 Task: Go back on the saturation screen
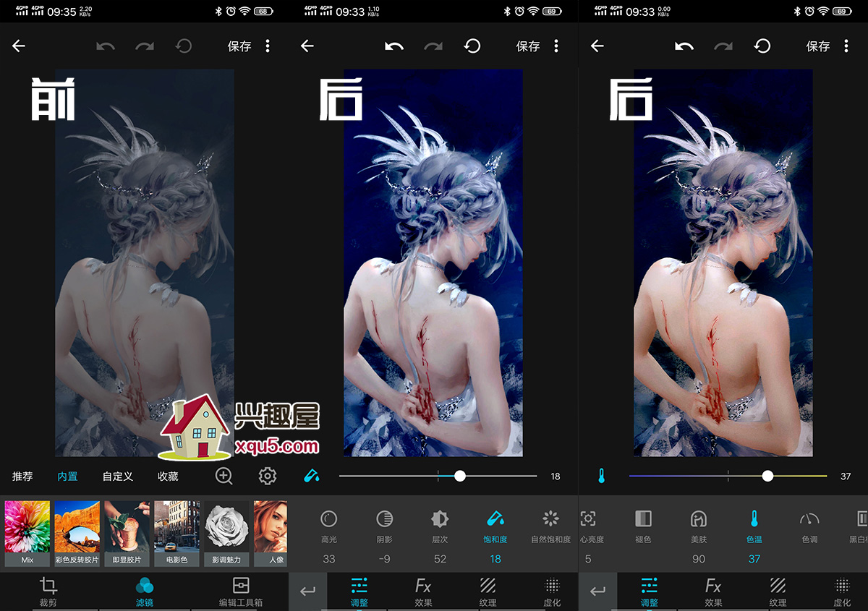pyautogui.click(x=307, y=46)
